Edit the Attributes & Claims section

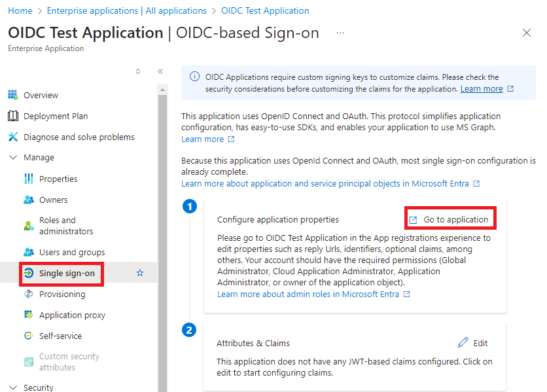(473, 343)
